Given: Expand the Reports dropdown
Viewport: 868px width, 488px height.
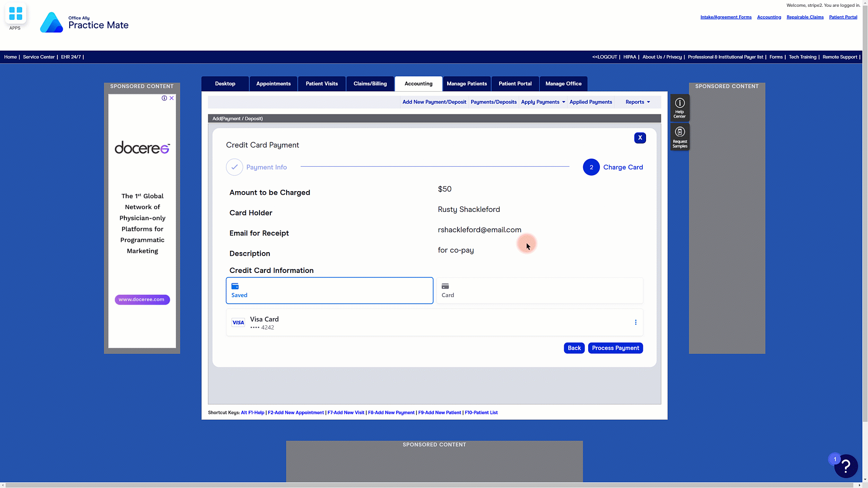Looking at the screenshot, I should tap(637, 102).
